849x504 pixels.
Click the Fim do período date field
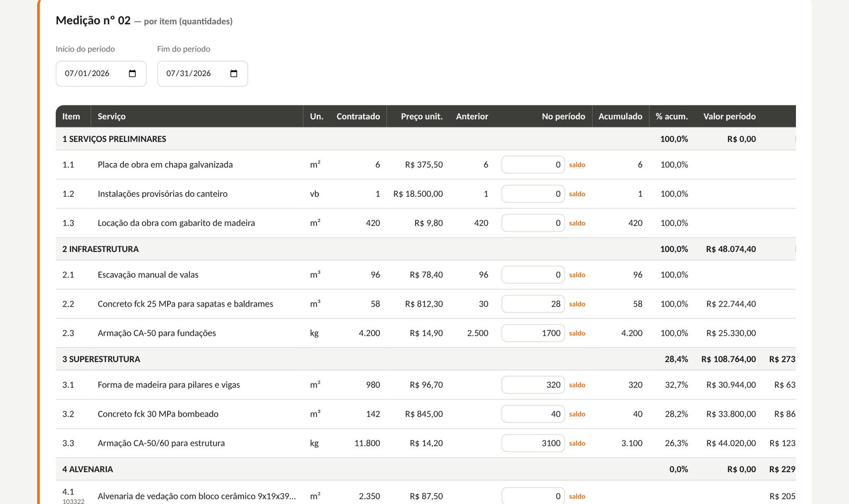(202, 73)
